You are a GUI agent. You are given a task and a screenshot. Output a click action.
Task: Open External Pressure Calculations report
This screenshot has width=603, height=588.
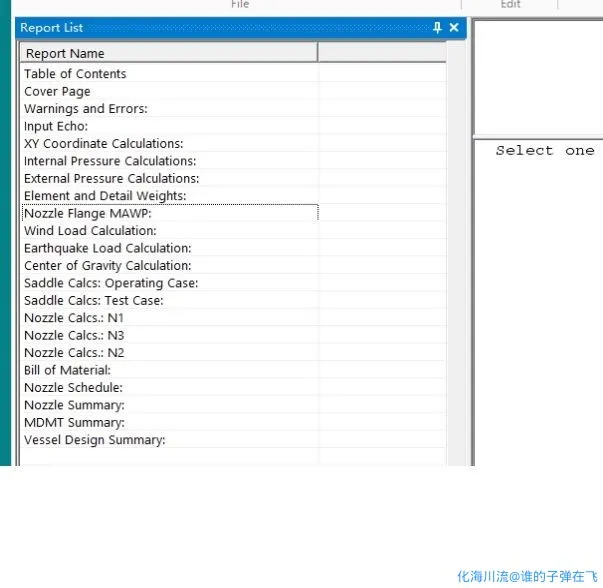(111, 178)
